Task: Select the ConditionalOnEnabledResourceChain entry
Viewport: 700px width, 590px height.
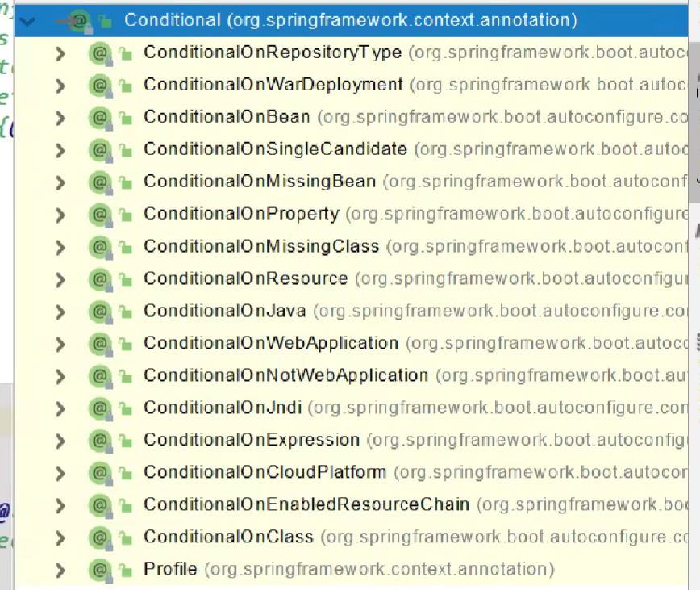Action: pos(306,504)
